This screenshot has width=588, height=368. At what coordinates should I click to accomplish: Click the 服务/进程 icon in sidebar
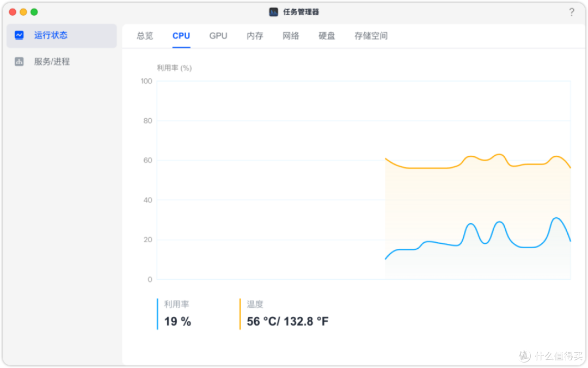(19, 62)
